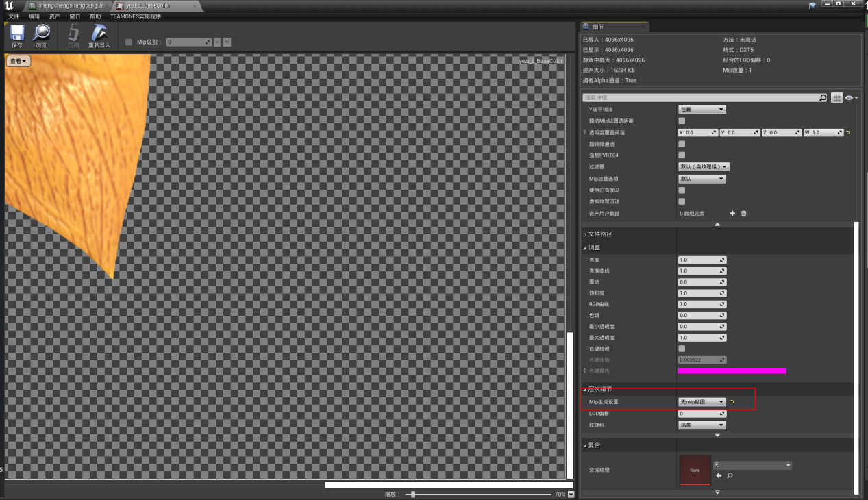
Task: Click the plus button beside Mip级别
Action: [x=227, y=42]
